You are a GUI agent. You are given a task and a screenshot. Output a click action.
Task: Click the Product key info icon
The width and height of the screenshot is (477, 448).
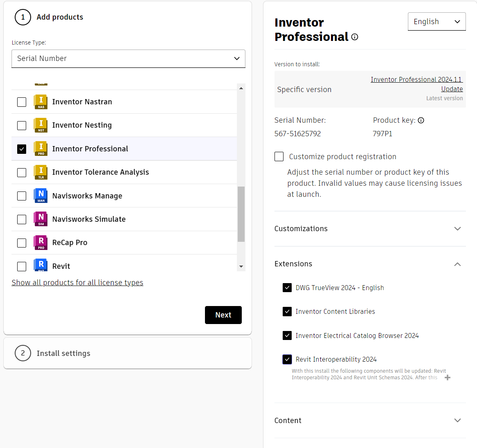(421, 120)
